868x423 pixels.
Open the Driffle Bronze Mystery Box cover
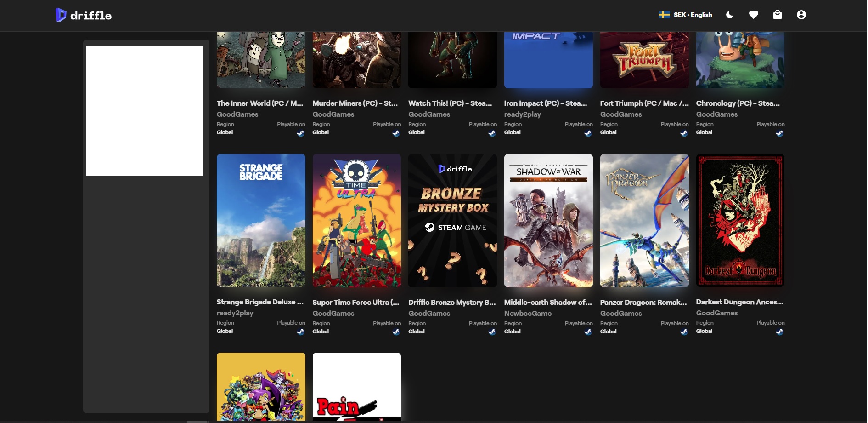tap(452, 220)
